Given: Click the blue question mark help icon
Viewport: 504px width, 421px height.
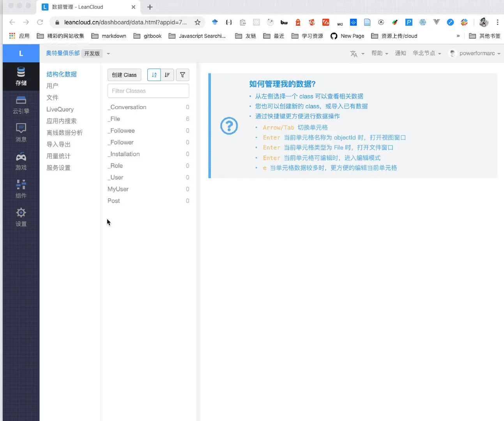Looking at the screenshot, I should point(229,126).
